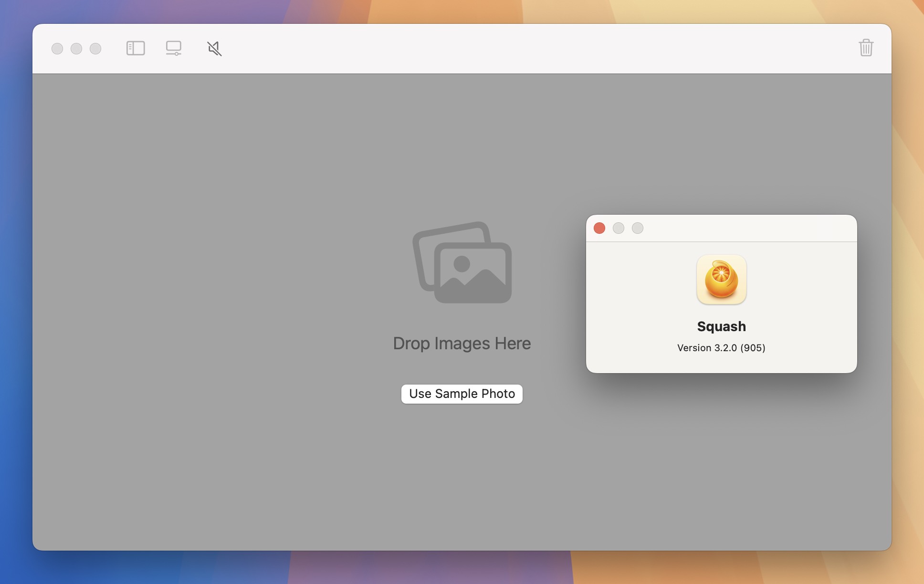Mute audio using the speaker icon
Viewport: 924px width, 584px height.
point(214,47)
